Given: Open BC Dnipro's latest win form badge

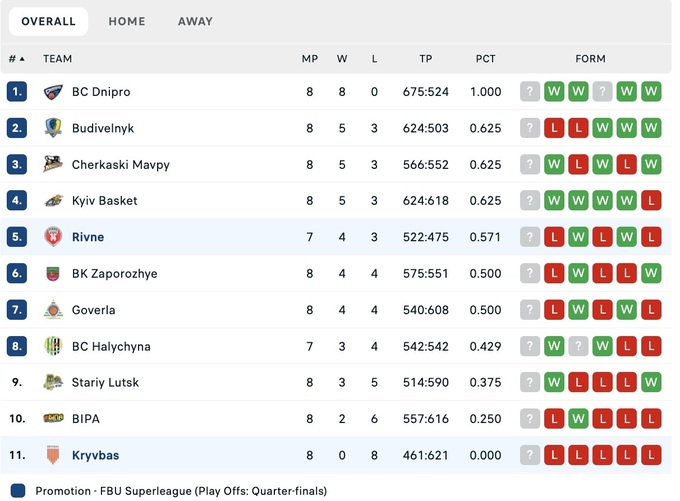Looking at the screenshot, I should tap(651, 92).
